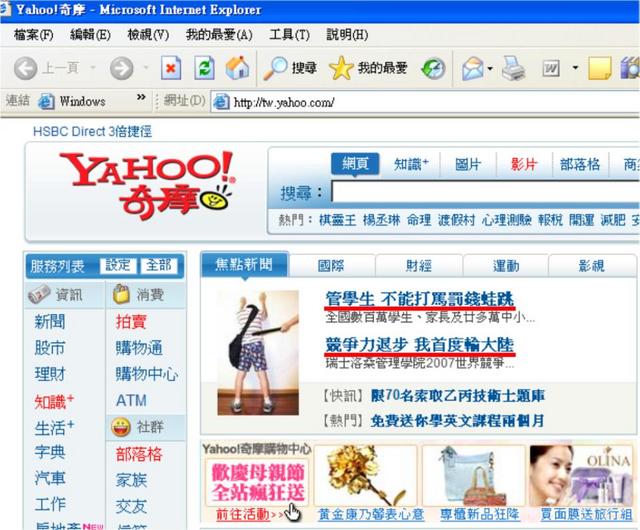Click hot search term 棋靈王
Image resolution: width=640 pixels, height=530 pixels.
pos(338,220)
